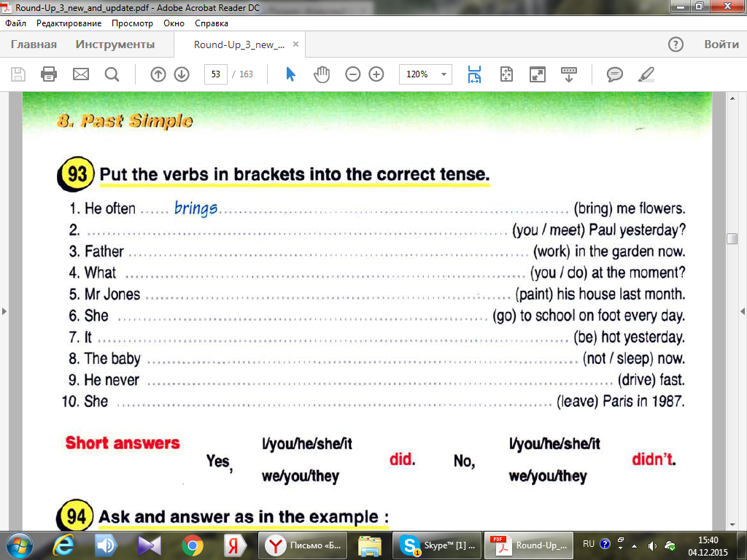This screenshot has height=560, width=747.
Task: Select the Highlight text pen tool
Action: click(x=646, y=74)
